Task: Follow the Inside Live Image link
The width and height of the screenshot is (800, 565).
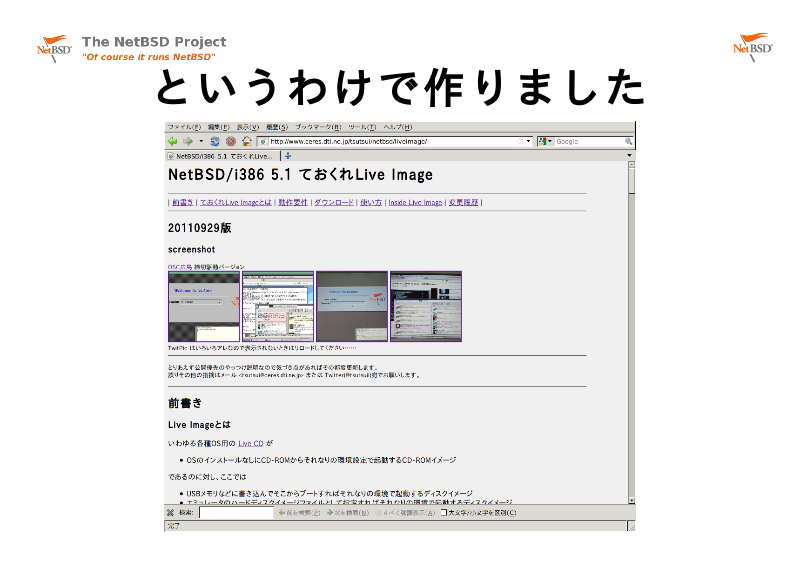Action: pyautogui.click(x=415, y=203)
